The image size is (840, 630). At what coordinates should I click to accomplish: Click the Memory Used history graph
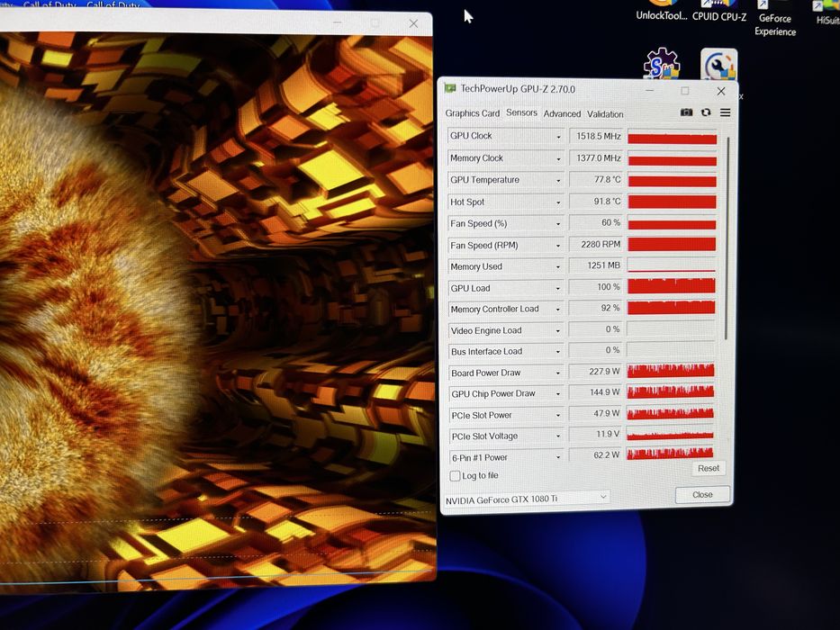[672, 265]
